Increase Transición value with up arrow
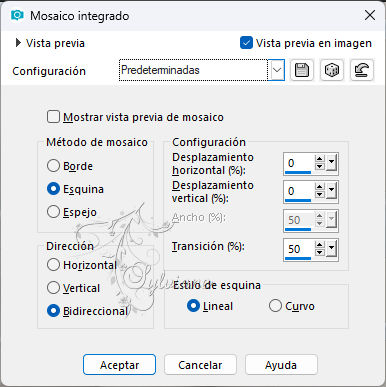 tap(320, 245)
